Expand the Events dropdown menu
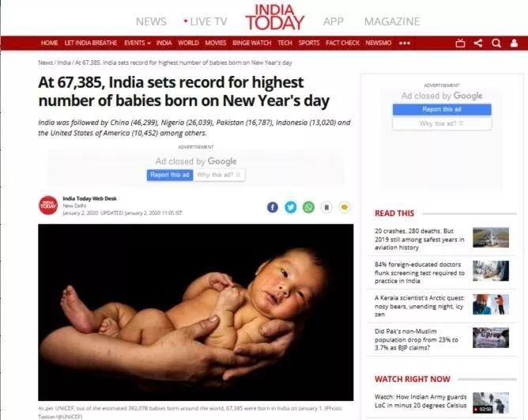 [x=137, y=43]
